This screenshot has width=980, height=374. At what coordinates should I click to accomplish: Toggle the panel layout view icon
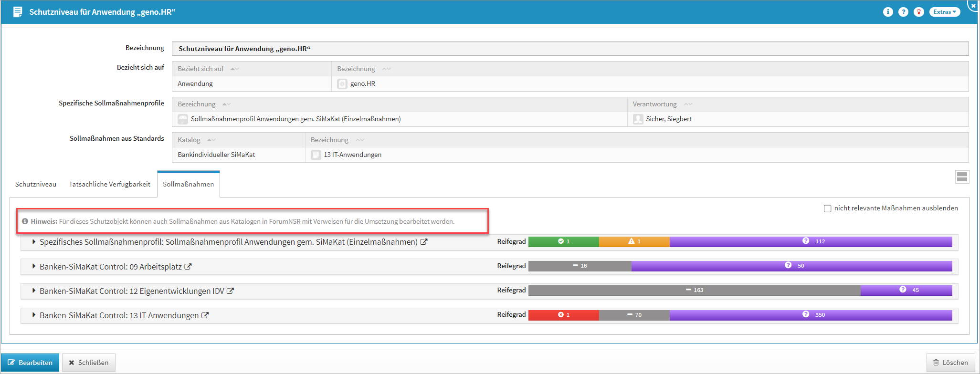962,177
